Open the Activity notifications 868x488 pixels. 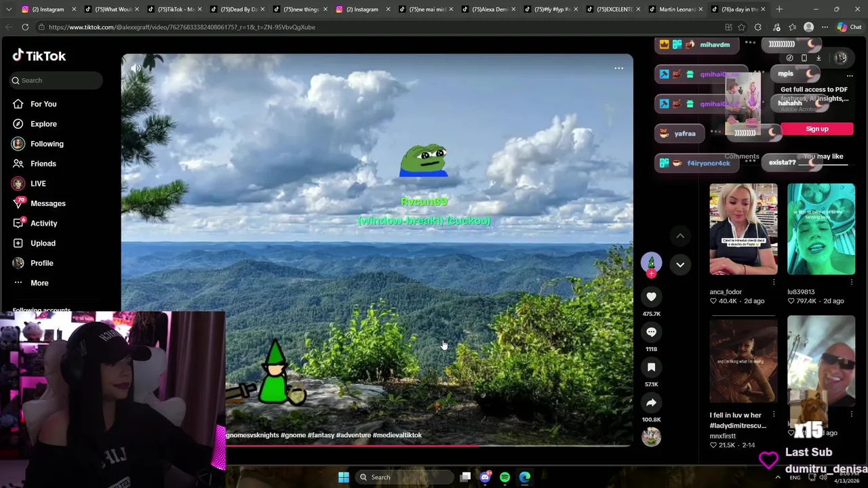pos(35,223)
